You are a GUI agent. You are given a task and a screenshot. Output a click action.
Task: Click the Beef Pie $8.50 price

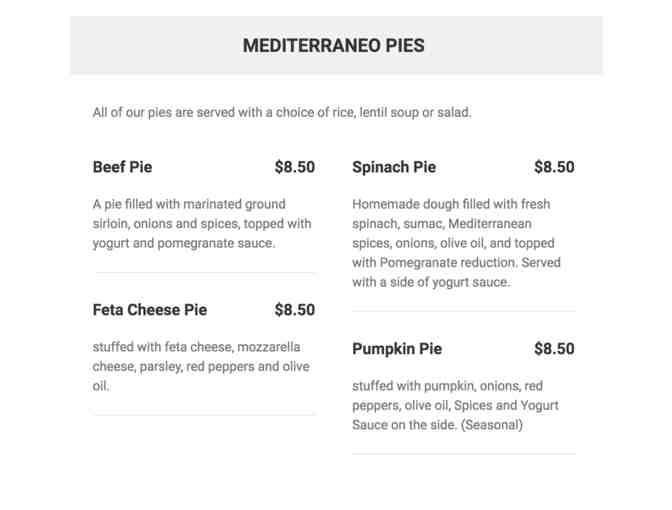point(294,167)
